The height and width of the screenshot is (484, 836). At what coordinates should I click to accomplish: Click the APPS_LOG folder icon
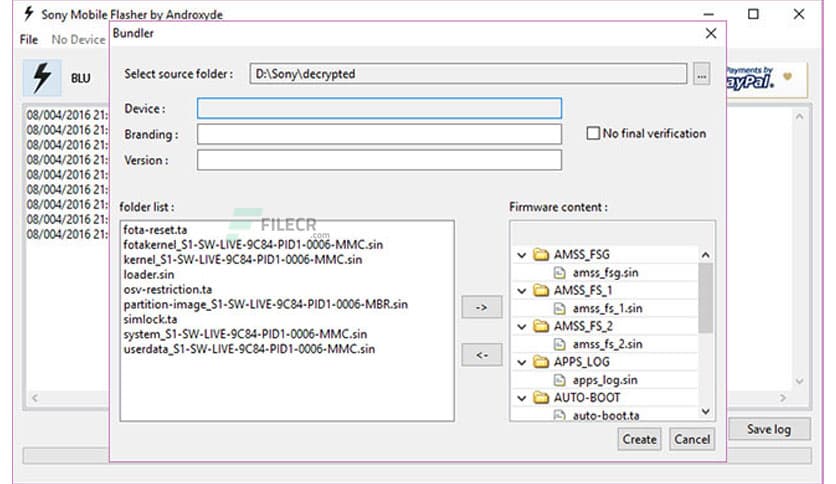tap(542, 362)
